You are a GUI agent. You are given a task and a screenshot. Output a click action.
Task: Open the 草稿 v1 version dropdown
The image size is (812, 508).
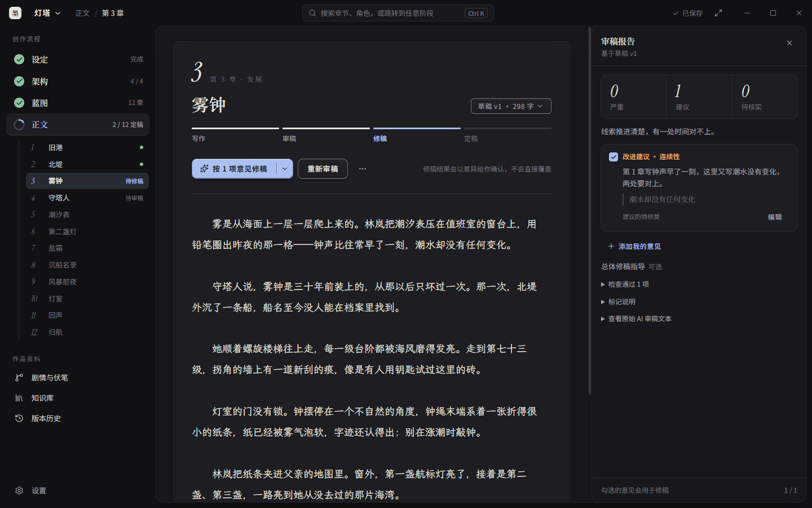click(511, 106)
